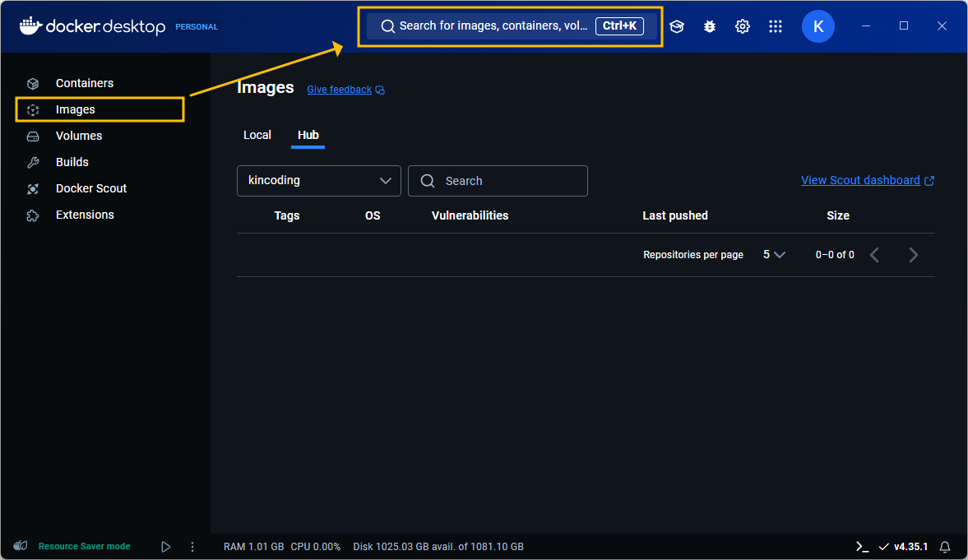
Task: Click the feedback speech bubble icon
Action: (380, 90)
